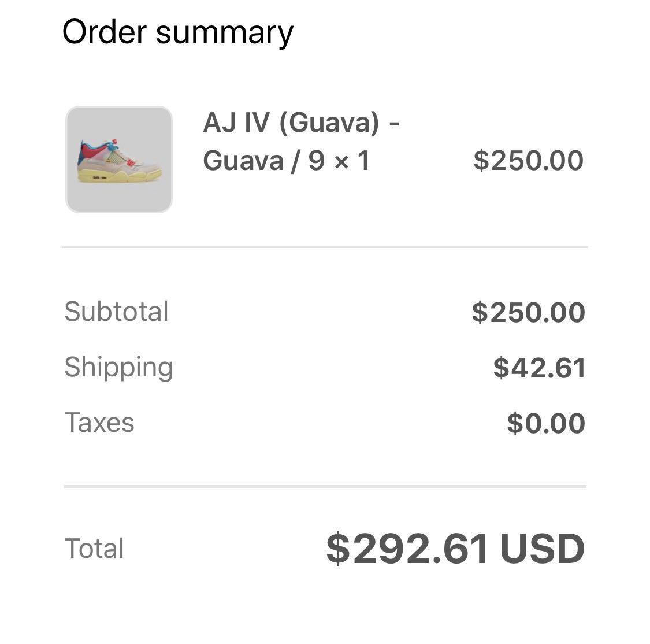
Task: Click the total amount $292.61
Action: click(407, 549)
